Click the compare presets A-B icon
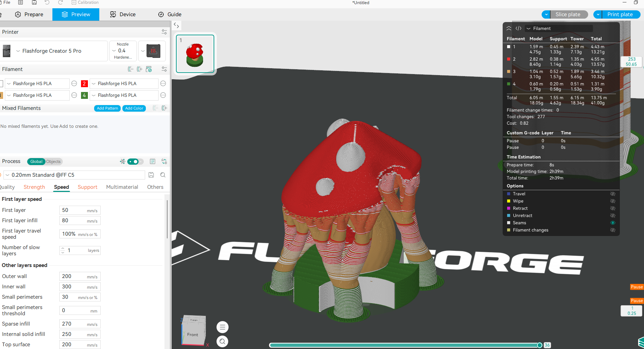This screenshot has width=644, height=349. 164,162
